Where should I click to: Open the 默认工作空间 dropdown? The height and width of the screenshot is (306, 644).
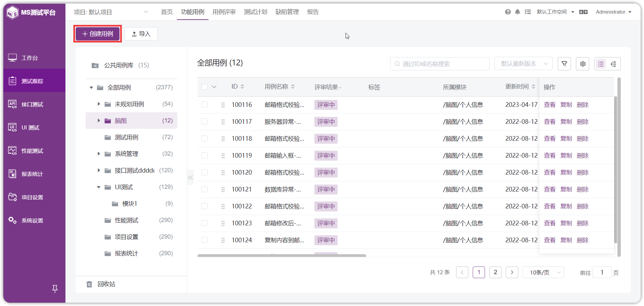coord(555,12)
